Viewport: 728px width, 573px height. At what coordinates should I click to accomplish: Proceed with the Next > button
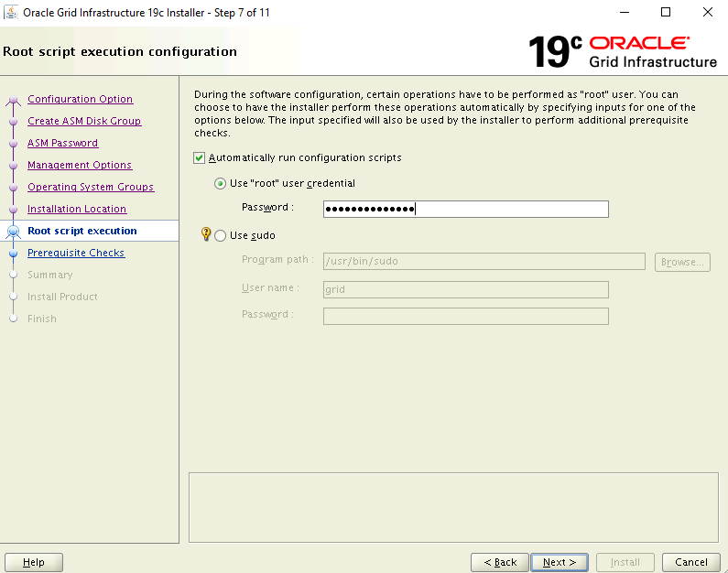(559, 562)
